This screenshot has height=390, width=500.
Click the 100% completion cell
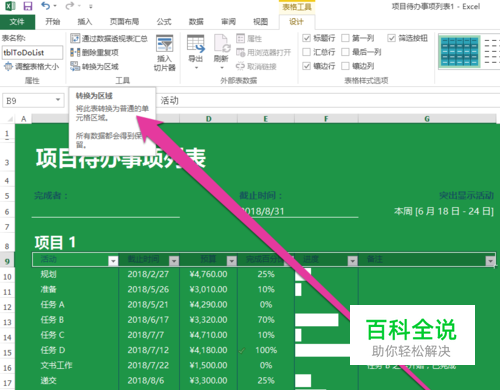266,350
